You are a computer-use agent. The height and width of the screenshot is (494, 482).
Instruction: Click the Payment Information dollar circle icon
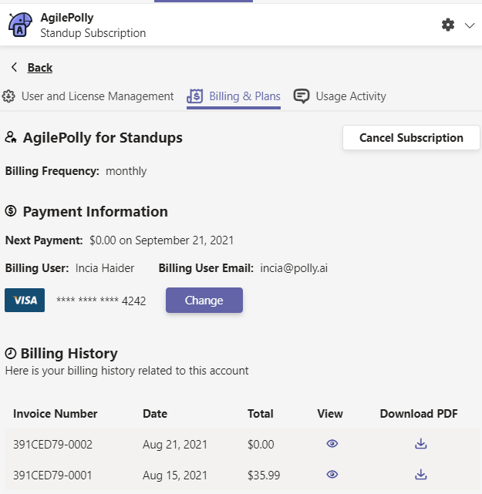point(11,211)
